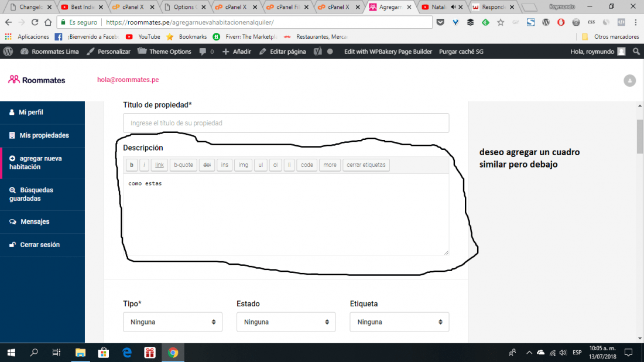Click the ol list editor button

[275, 165]
